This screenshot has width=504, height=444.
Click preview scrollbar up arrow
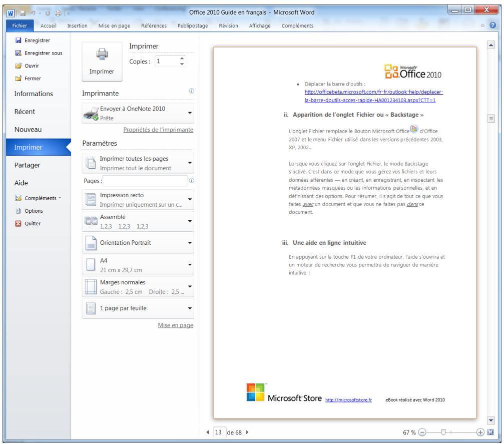[x=491, y=45]
